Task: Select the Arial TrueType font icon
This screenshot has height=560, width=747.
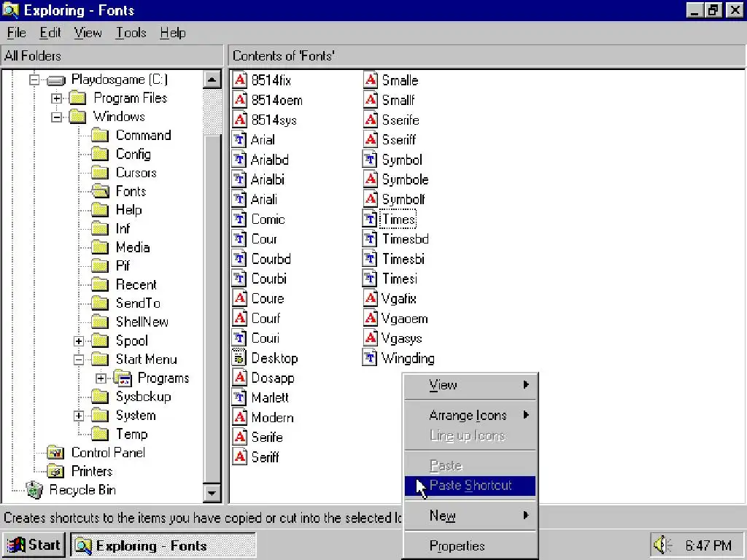Action: point(239,139)
